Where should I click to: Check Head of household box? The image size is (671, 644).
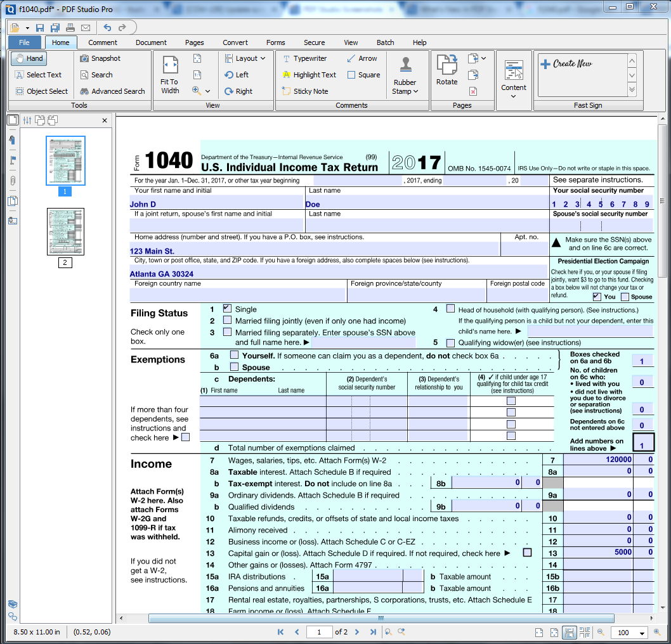(x=450, y=308)
